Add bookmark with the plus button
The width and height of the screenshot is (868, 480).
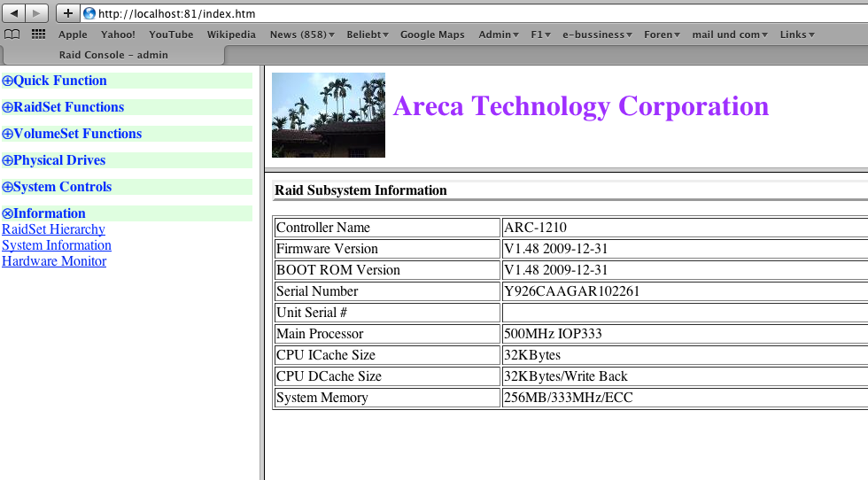(x=67, y=13)
